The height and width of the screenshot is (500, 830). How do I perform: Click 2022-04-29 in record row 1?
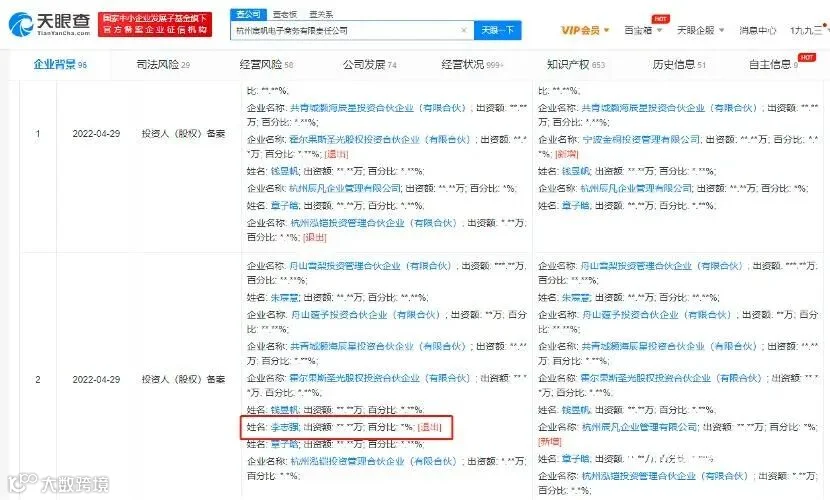tap(96, 134)
